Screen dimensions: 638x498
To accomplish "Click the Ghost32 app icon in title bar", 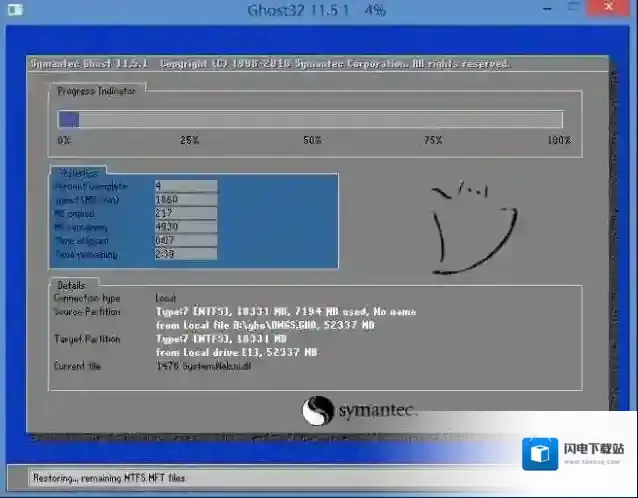I will pyautogui.click(x=16, y=12).
